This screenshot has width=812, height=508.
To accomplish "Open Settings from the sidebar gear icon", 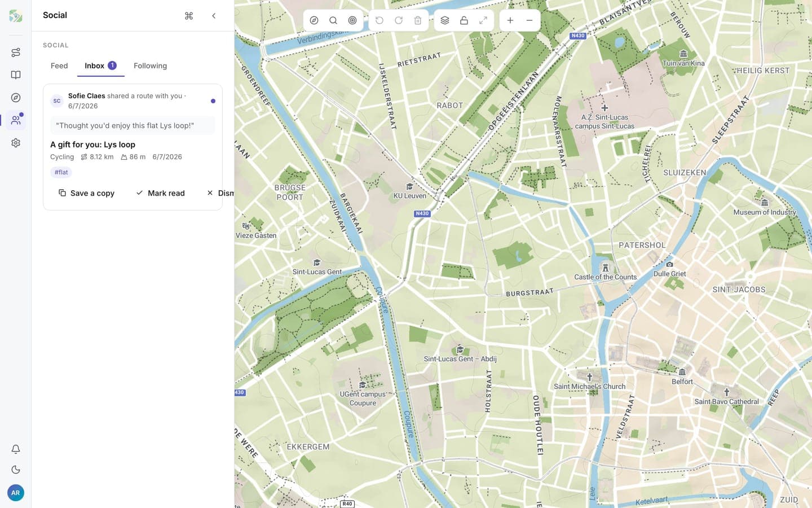I will point(16,143).
